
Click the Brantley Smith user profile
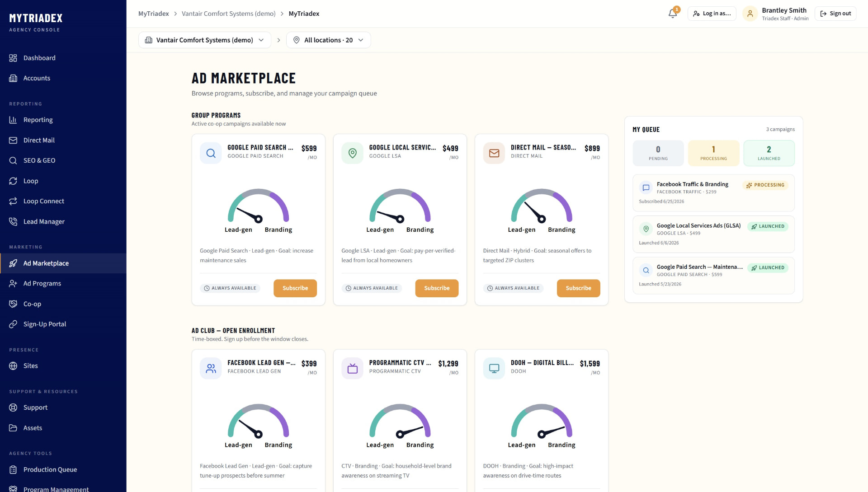[x=776, y=14]
